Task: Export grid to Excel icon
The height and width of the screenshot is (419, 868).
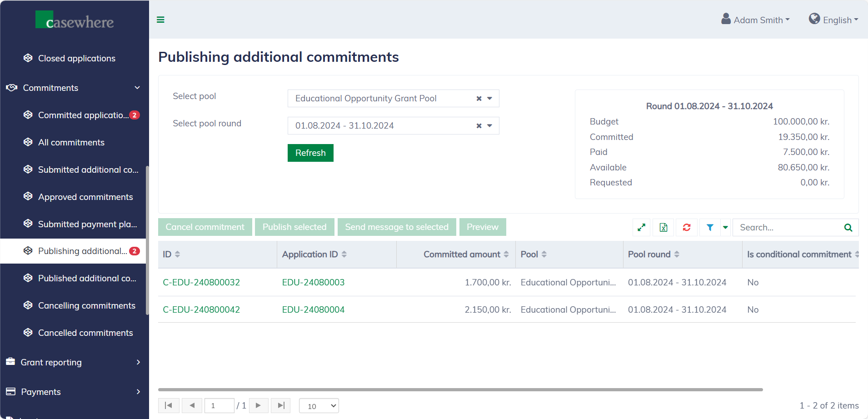Action: (x=663, y=227)
